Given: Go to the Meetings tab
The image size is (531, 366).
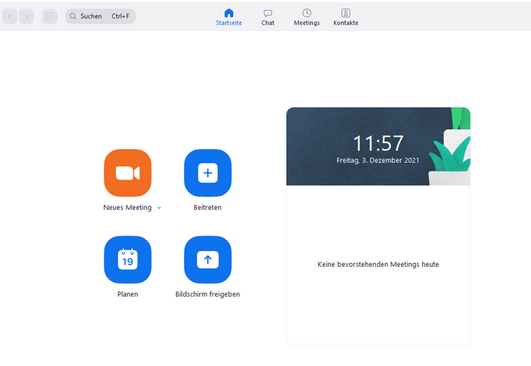Looking at the screenshot, I should point(307,17).
